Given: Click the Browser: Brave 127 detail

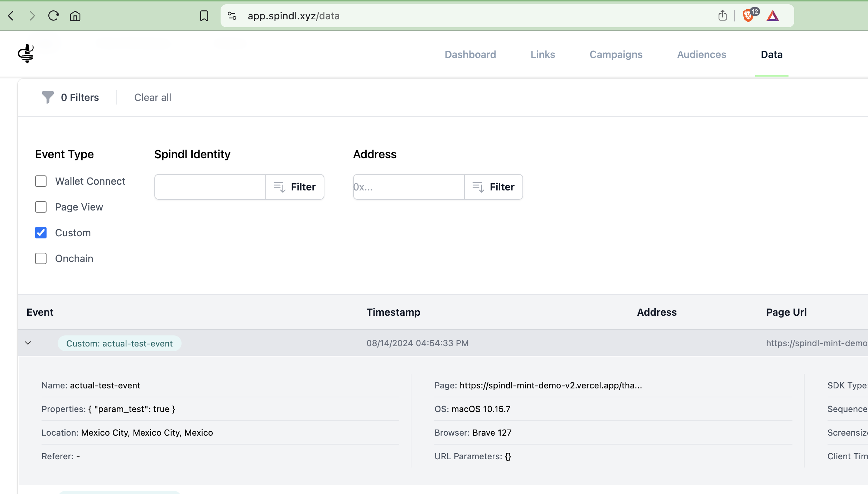Looking at the screenshot, I should pyautogui.click(x=473, y=432).
